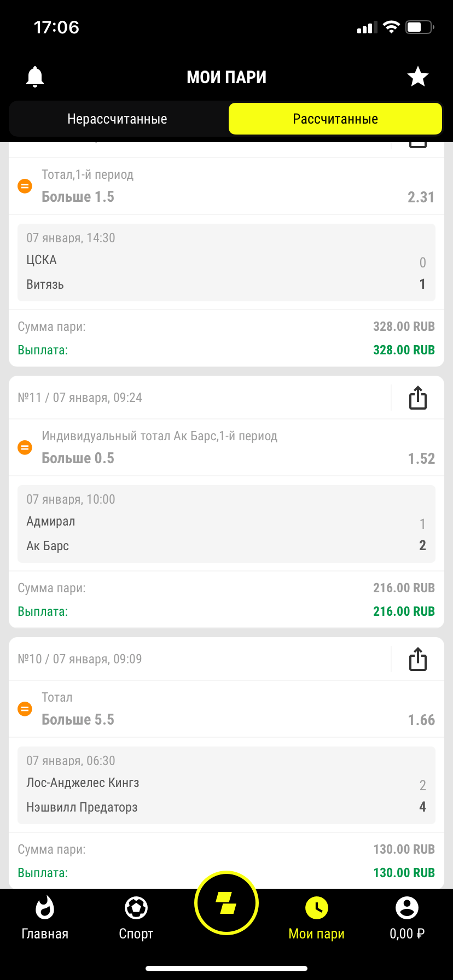Tap bet header №11 / 07 января, 09:24
Screen dimensions: 453x980
point(80,398)
